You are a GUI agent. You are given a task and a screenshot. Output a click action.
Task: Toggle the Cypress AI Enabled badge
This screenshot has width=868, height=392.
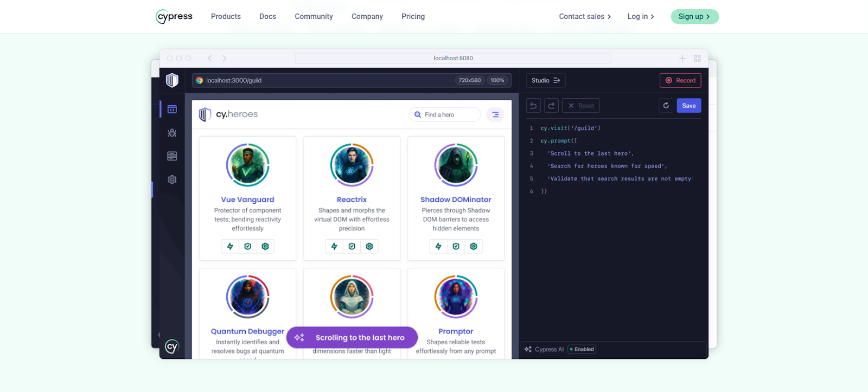(582, 349)
